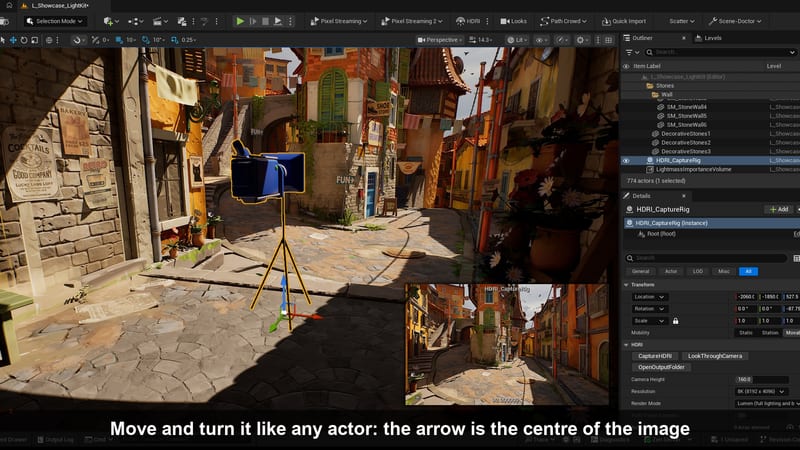Select HDRI_CaptureRig (Instance) component row

pos(712,223)
